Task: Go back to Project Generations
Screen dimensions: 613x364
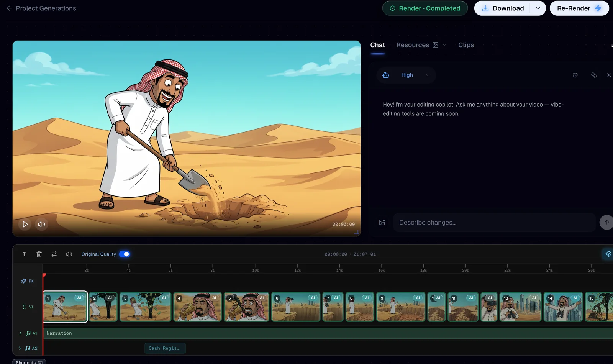Action: (x=41, y=8)
